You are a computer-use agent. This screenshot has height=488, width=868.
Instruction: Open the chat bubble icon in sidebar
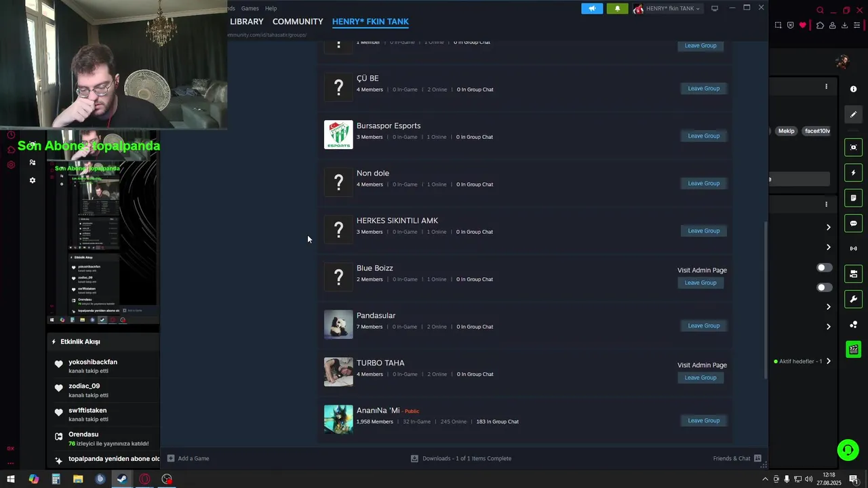tap(853, 223)
